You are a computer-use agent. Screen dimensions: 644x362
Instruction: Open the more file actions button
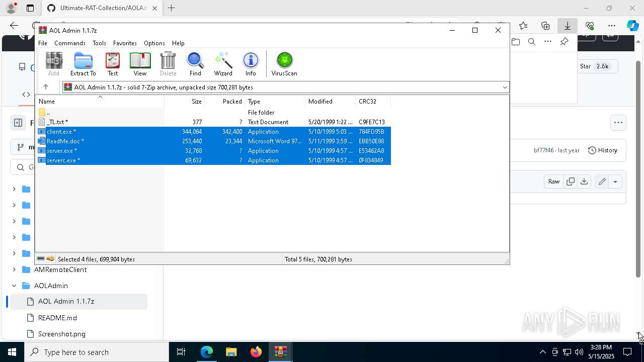pos(618,123)
